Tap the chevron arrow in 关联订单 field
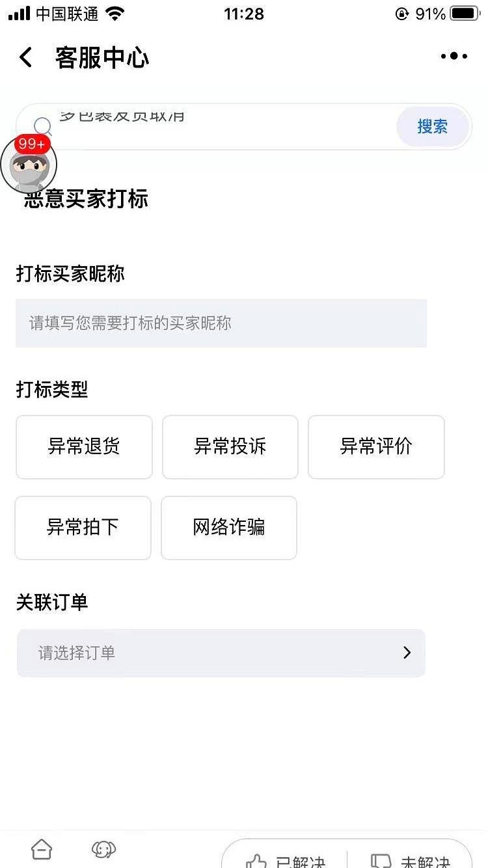This screenshot has width=488, height=868. tap(407, 653)
